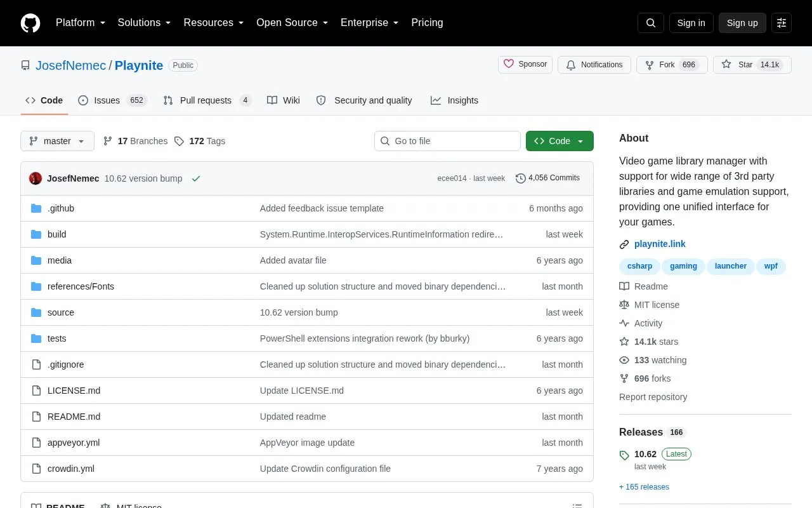
Task: Click the Notifications bell button
Action: pos(594,65)
